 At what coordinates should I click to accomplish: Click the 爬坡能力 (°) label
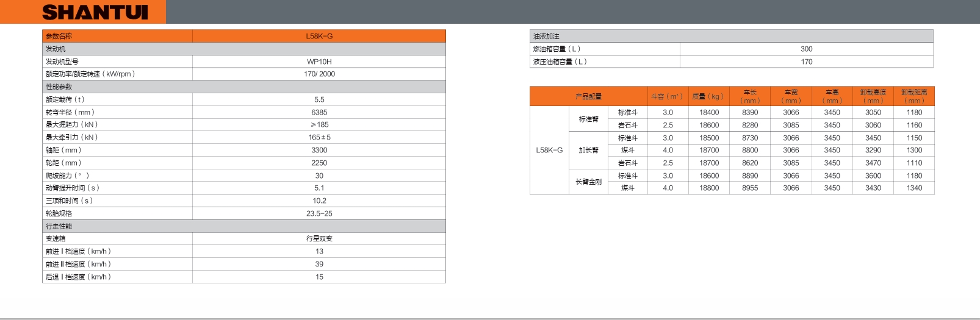click(x=67, y=176)
